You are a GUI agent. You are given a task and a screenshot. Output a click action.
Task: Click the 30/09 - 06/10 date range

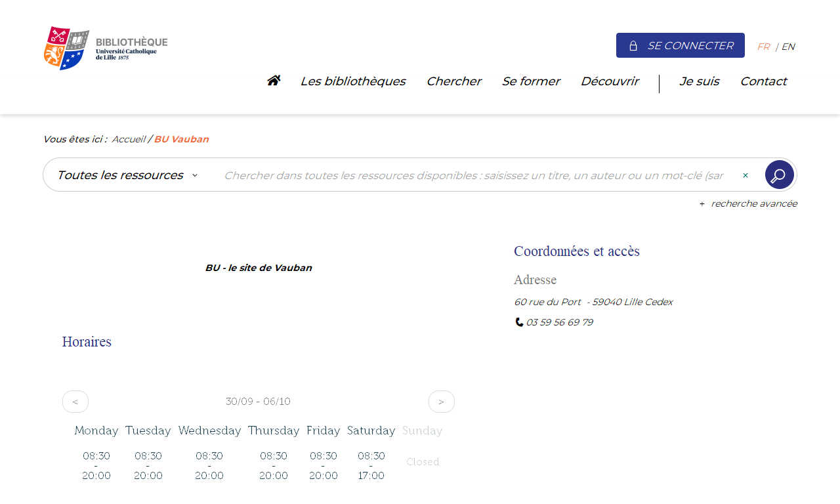pos(258,402)
